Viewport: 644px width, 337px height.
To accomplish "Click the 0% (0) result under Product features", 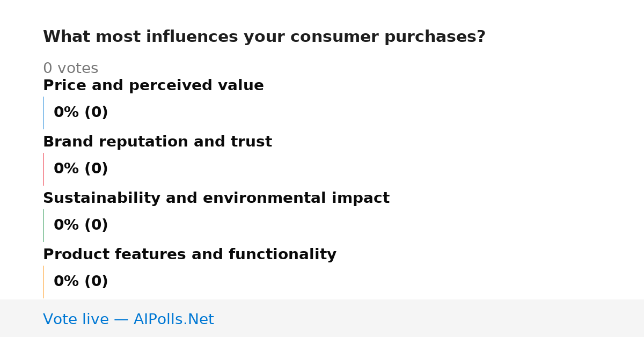I will click(x=80, y=282).
